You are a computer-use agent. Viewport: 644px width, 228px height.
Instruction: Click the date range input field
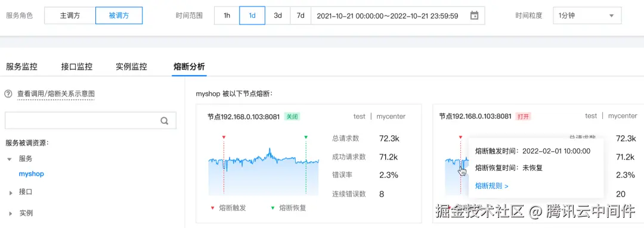pos(398,15)
